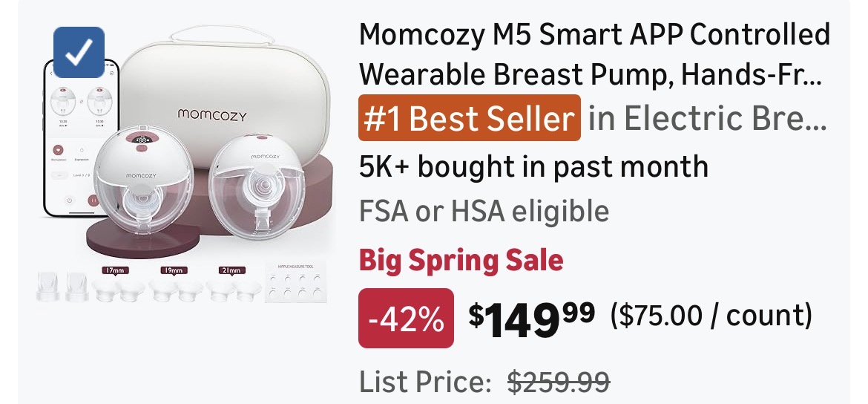Image resolution: width=868 pixels, height=404 pixels.
Task: Uncheck the blue product selection checkbox
Action: (79, 53)
